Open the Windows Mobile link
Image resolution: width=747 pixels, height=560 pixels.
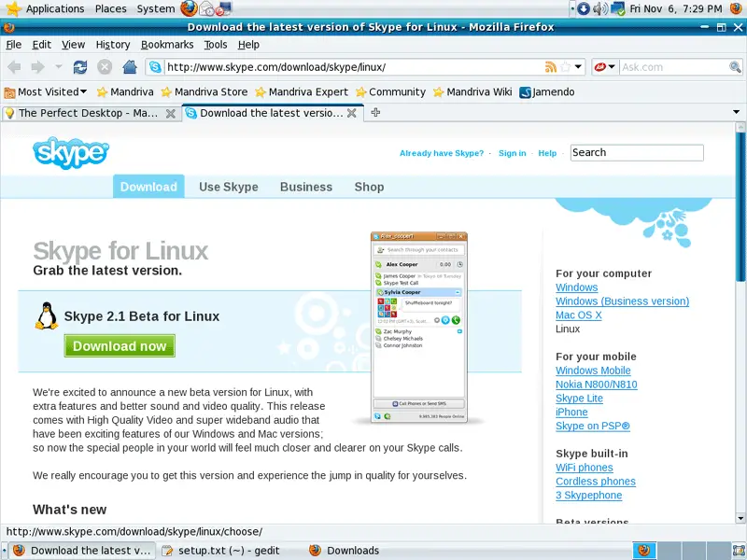pos(593,370)
